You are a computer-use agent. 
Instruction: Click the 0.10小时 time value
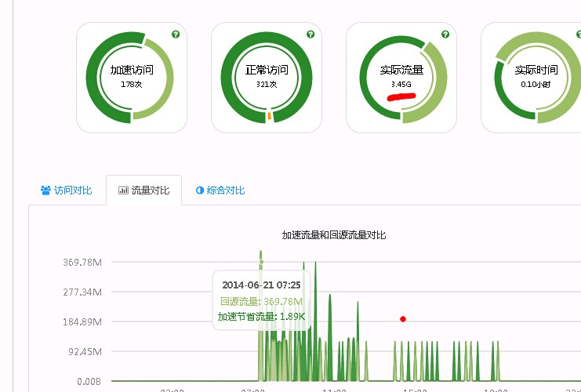coord(536,85)
